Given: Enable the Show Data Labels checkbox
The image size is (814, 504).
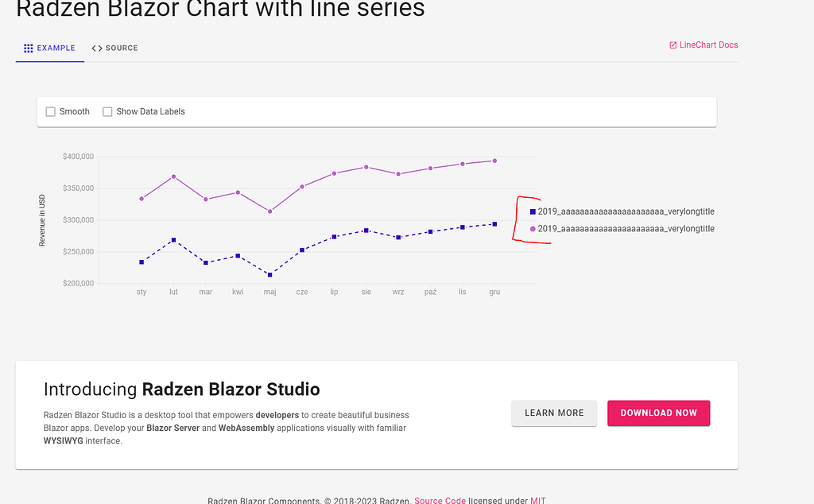Looking at the screenshot, I should pos(107,111).
